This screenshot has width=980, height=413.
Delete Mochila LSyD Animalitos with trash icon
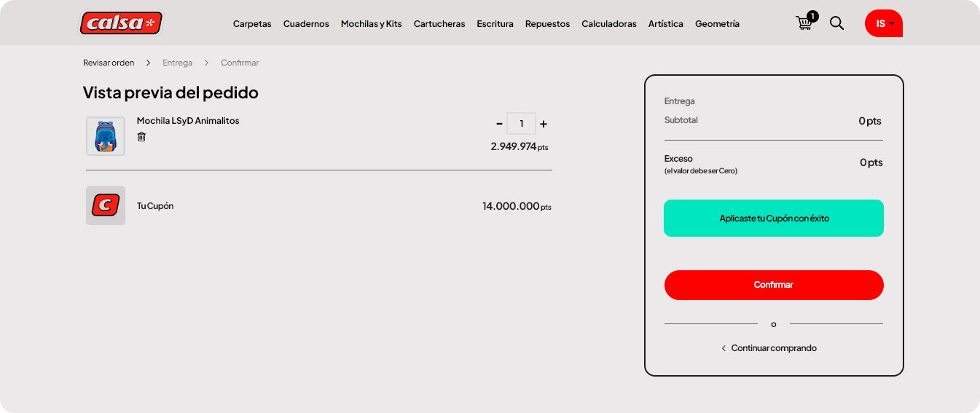pyautogui.click(x=141, y=137)
